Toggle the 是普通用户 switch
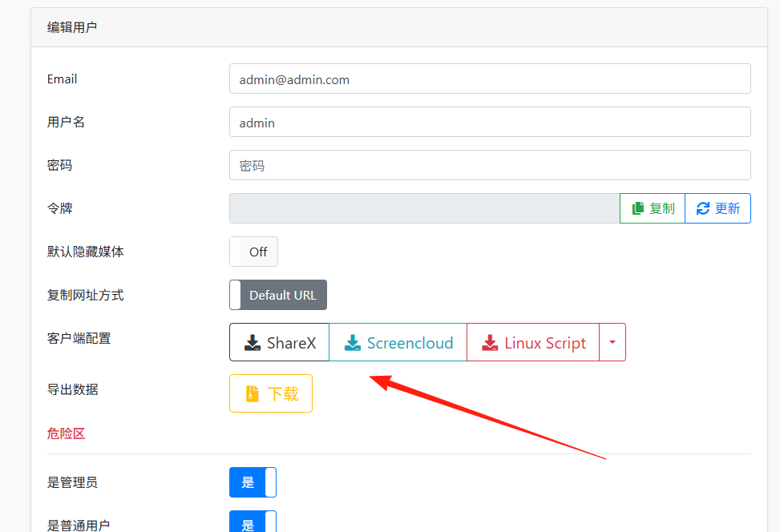The height and width of the screenshot is (532, 780). [253, 522]
